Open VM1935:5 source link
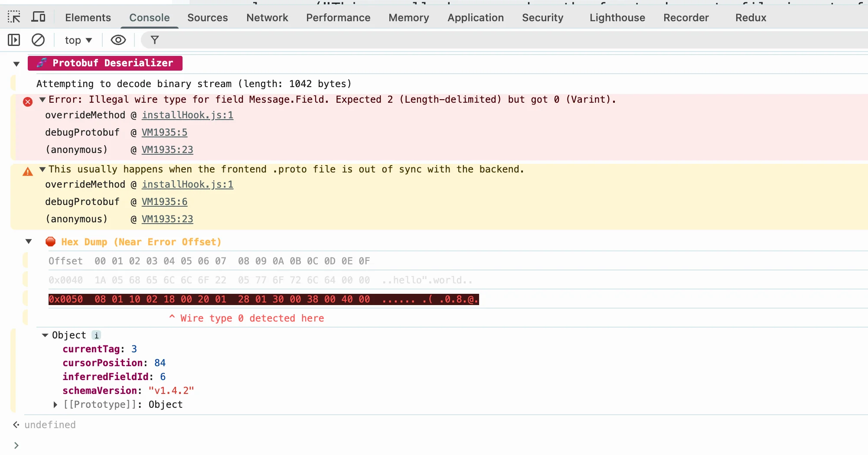The width and height of the screenshot is (868, 455). tap(164, 133)
